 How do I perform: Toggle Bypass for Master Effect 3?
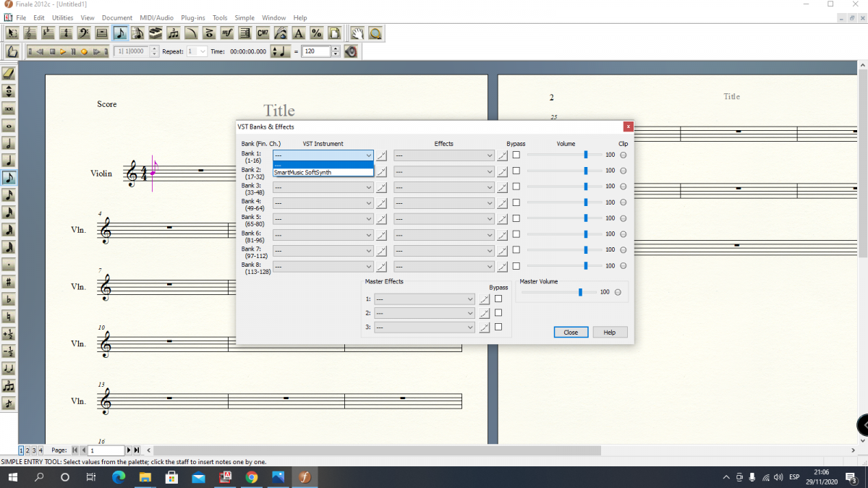click(498, 327)
